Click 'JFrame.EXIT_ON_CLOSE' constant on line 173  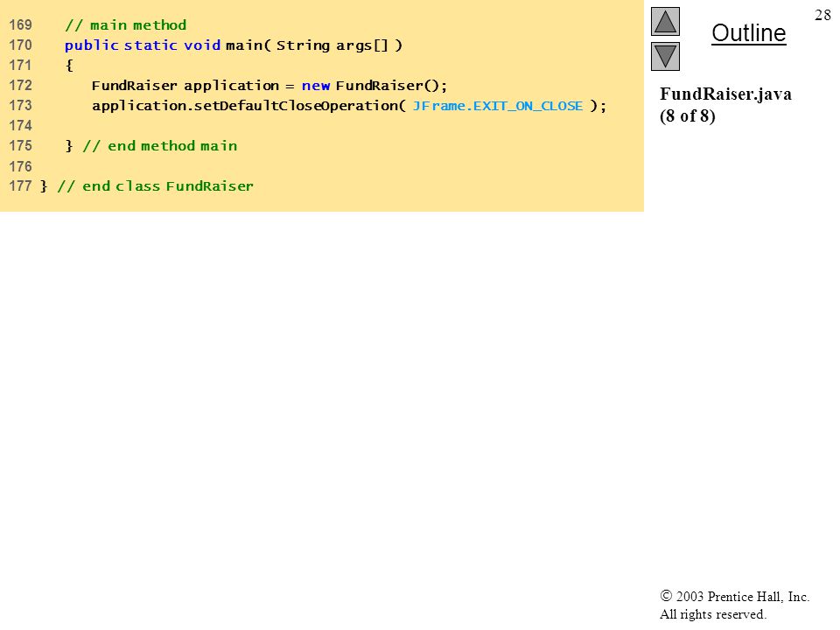498,106
